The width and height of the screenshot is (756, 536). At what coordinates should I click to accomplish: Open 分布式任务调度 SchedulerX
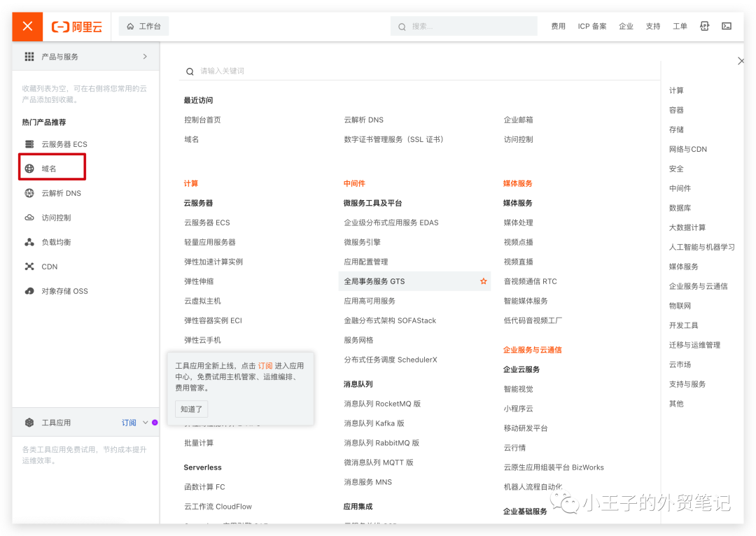coord(391,360)
